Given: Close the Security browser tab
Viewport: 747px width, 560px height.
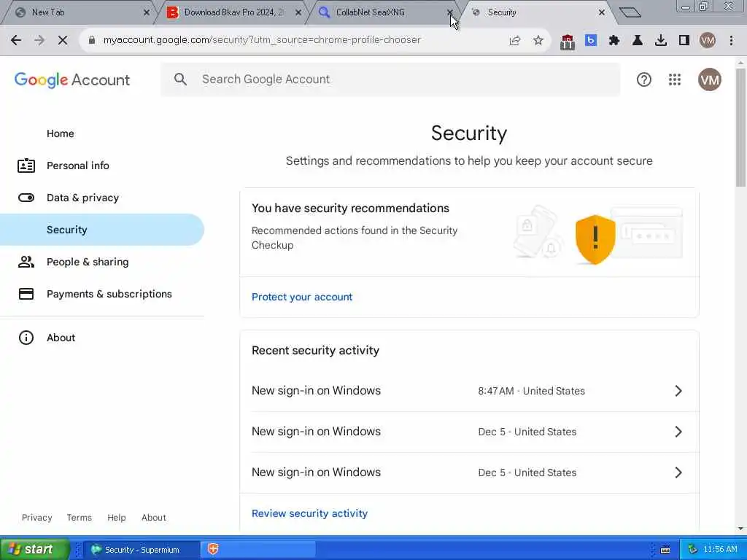Looking at the screenshot, I should [x=602, y=12].
